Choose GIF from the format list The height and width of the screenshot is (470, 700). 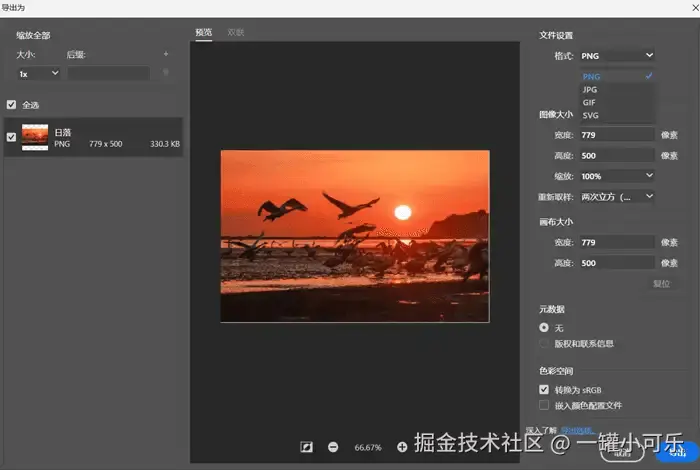point(617,102)
